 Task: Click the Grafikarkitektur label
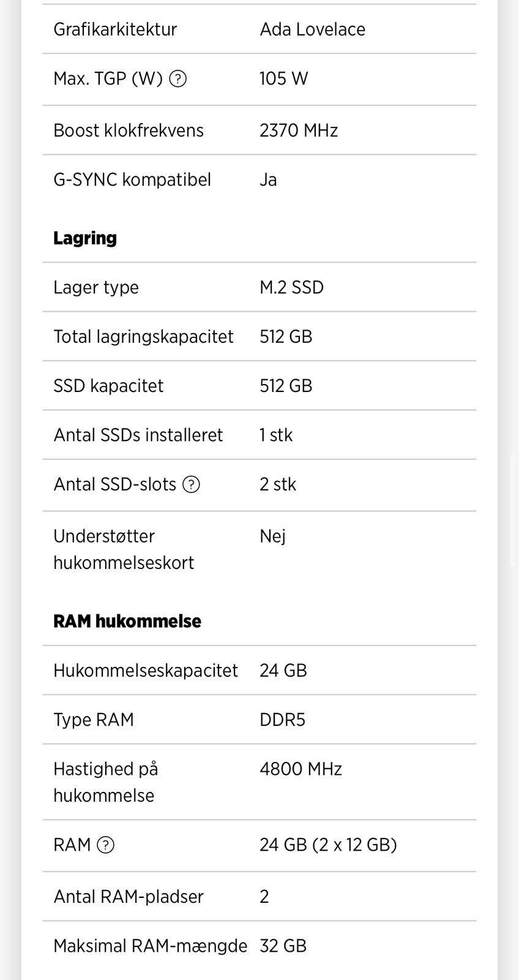[115, 29]
